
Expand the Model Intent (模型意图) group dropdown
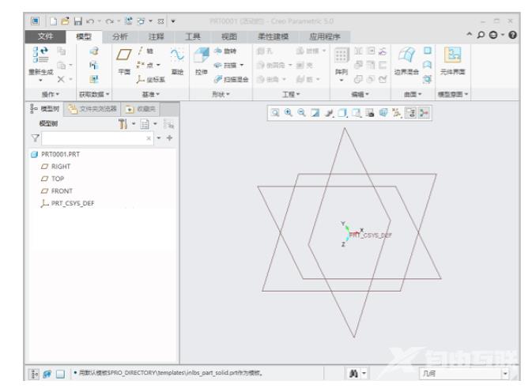pos(453,94)
